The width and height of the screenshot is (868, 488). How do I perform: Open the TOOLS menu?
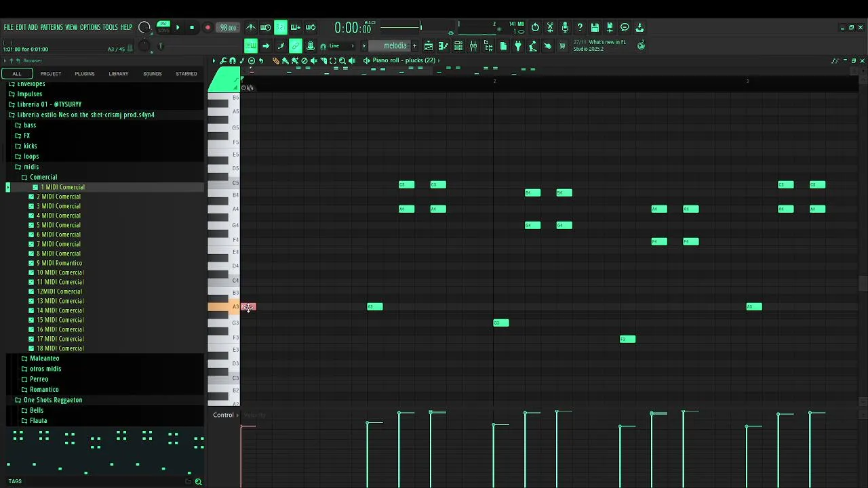[x=111, y=27]
